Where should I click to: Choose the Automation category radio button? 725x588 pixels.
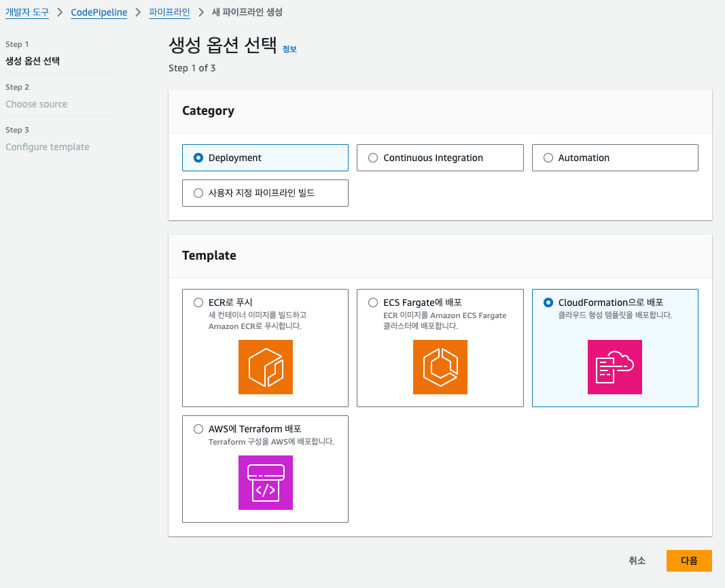(x=548, y=158)
